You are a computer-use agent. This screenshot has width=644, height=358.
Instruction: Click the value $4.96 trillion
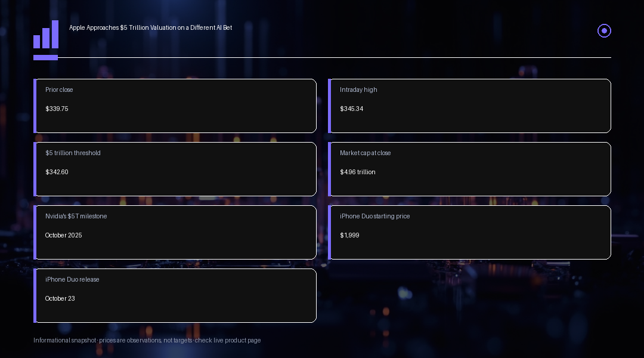[x=358, y=172]
